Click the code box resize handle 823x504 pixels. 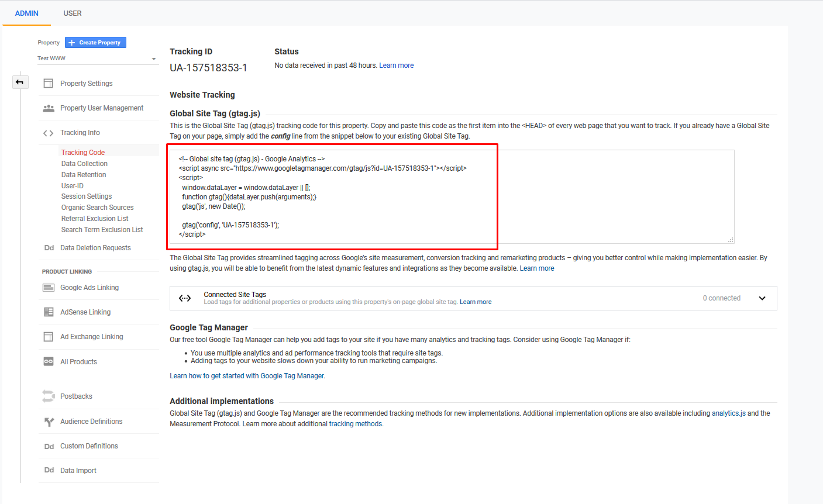pos(731,240)
